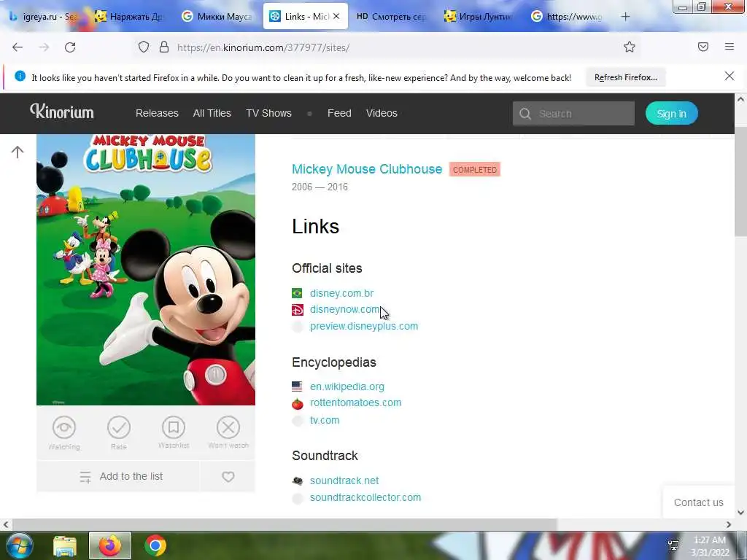The width and height of the screenshot is (747, 560).
Task: Click the vertical scrollbar thumb
Action: pos(740,181)
